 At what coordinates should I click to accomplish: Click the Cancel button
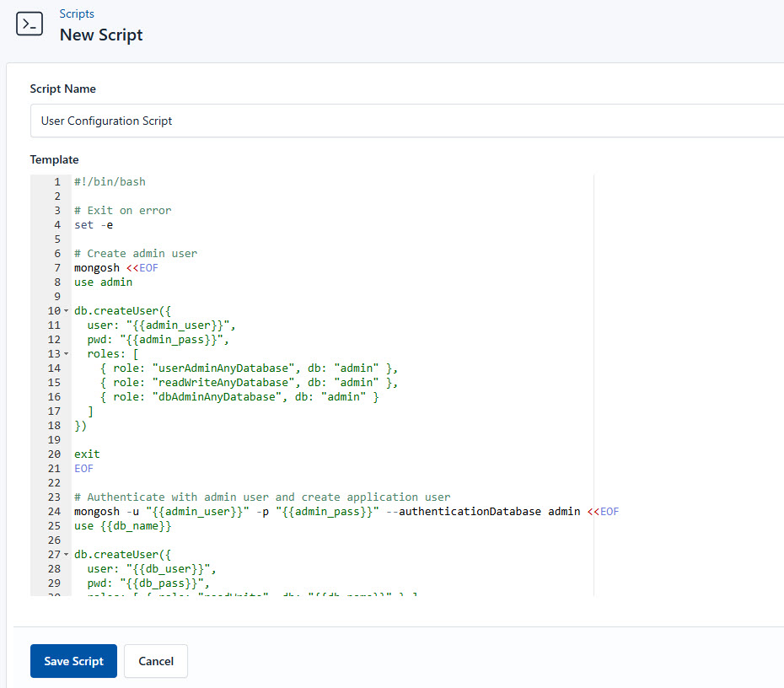coord(155,661)
